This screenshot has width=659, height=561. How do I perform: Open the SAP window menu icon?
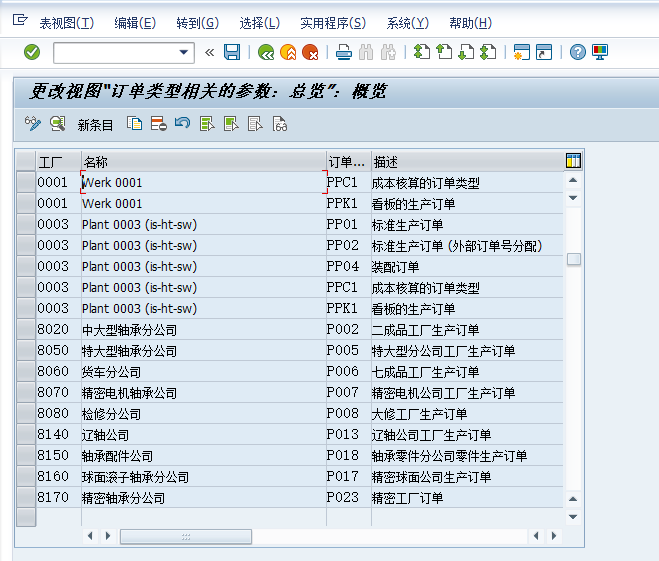[x=20, y=20]
